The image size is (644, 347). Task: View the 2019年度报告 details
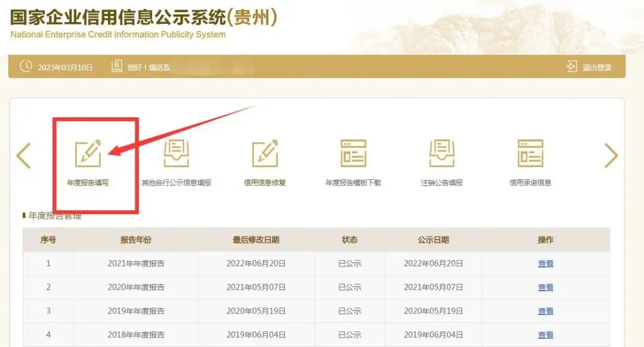click(546, 311)
